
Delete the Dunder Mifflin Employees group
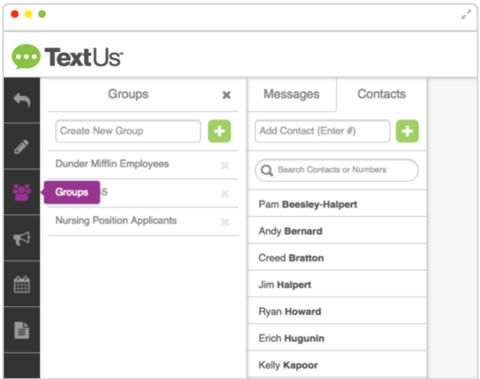pos(225,165)
